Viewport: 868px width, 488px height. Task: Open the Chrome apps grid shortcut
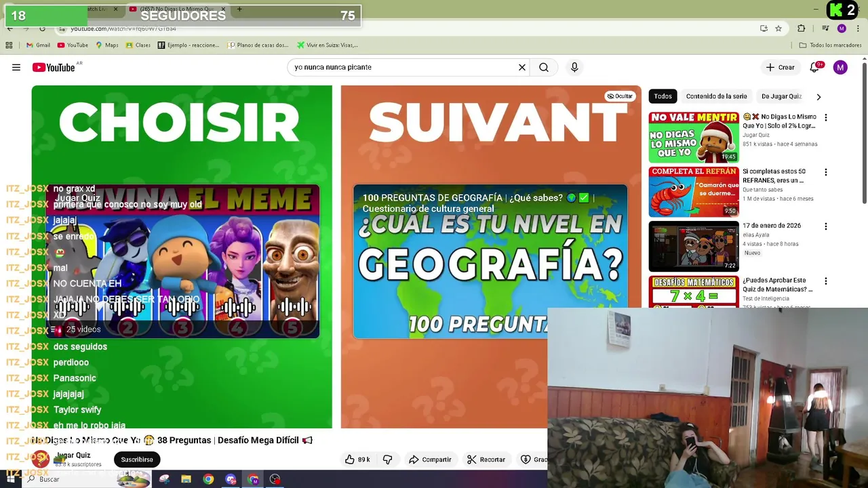coord(9,45)
